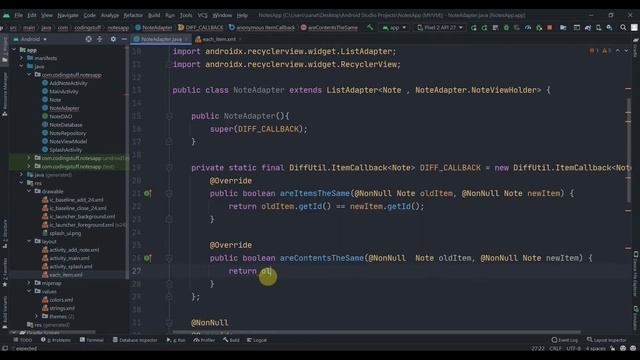This screenshot has height=360, width=640.
Task: Open the Structure side tab
Action: (x=4, y=233)
